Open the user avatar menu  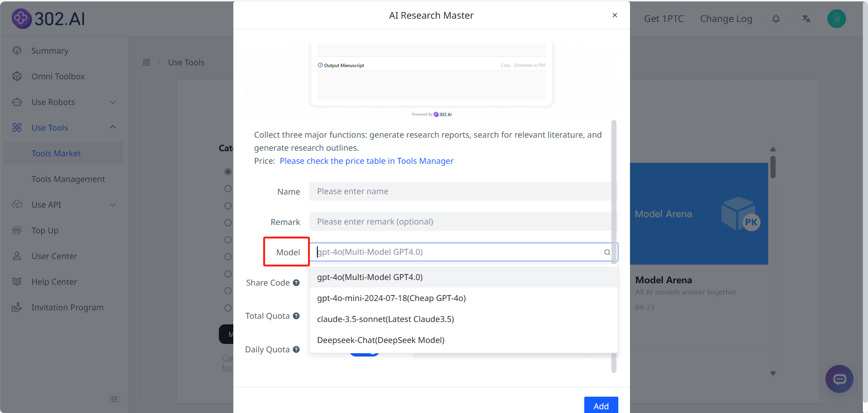837,19
